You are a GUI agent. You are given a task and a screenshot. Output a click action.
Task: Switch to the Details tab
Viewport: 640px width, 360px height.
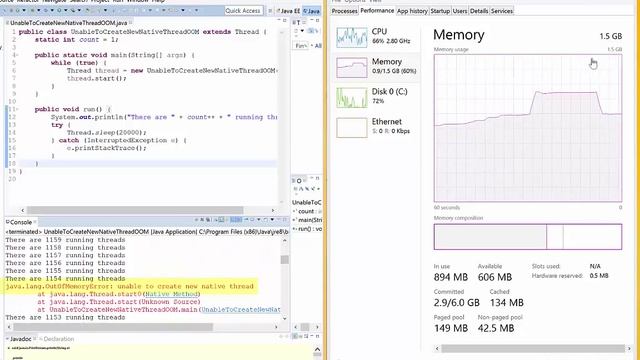[479, 11]
